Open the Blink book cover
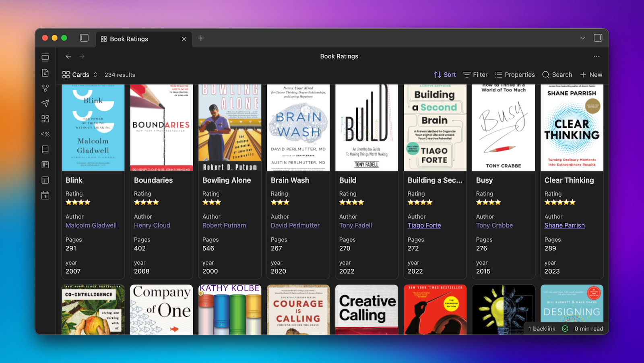The image size is (644, 363). pos(93,127)
